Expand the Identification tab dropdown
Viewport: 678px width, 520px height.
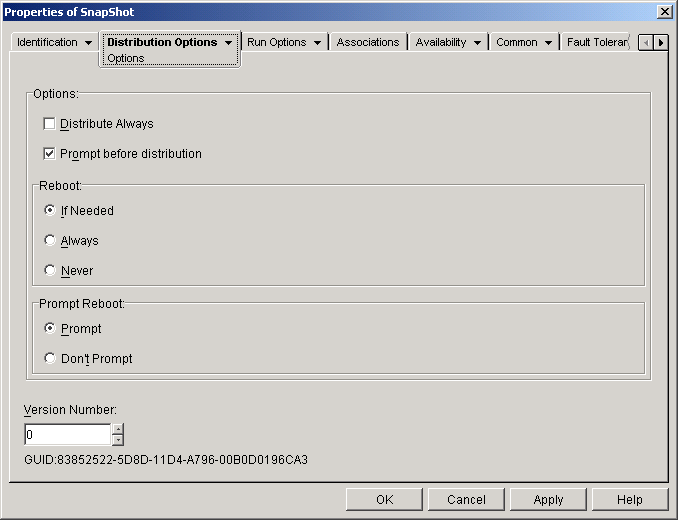tap(88, 43)
